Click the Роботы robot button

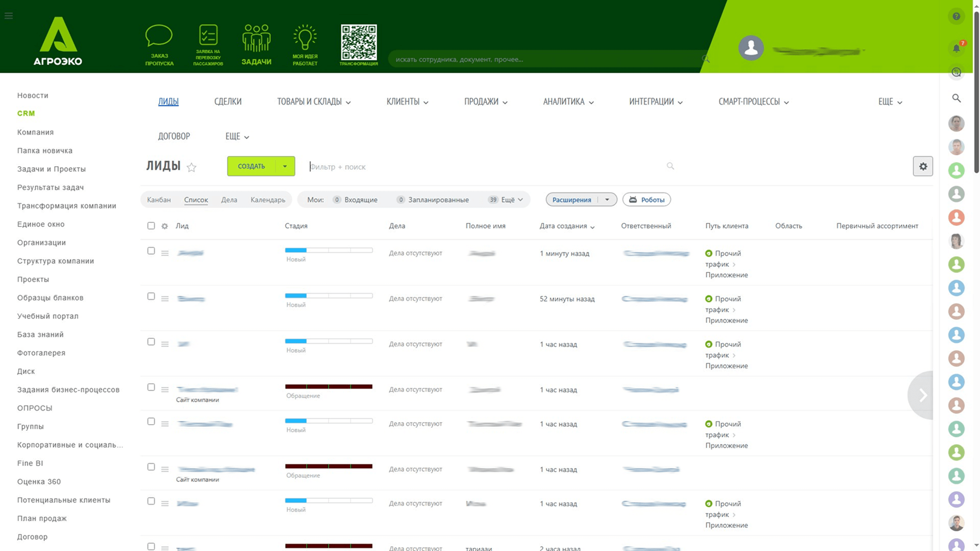point(646,200)
